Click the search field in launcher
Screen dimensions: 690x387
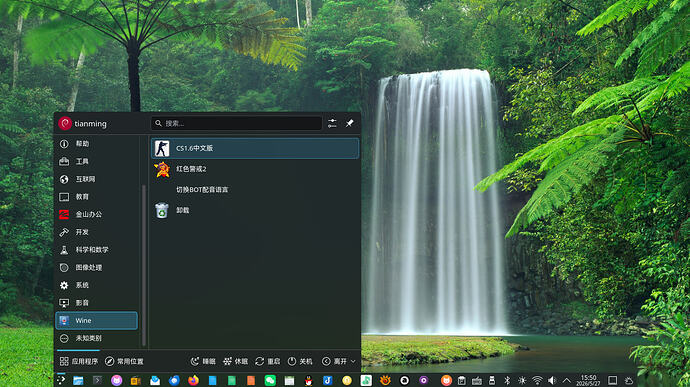click(236, 123)
